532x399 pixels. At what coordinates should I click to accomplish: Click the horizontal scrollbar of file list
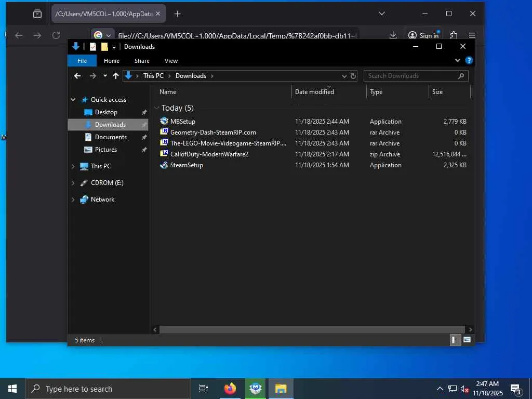tap(312, 329)
